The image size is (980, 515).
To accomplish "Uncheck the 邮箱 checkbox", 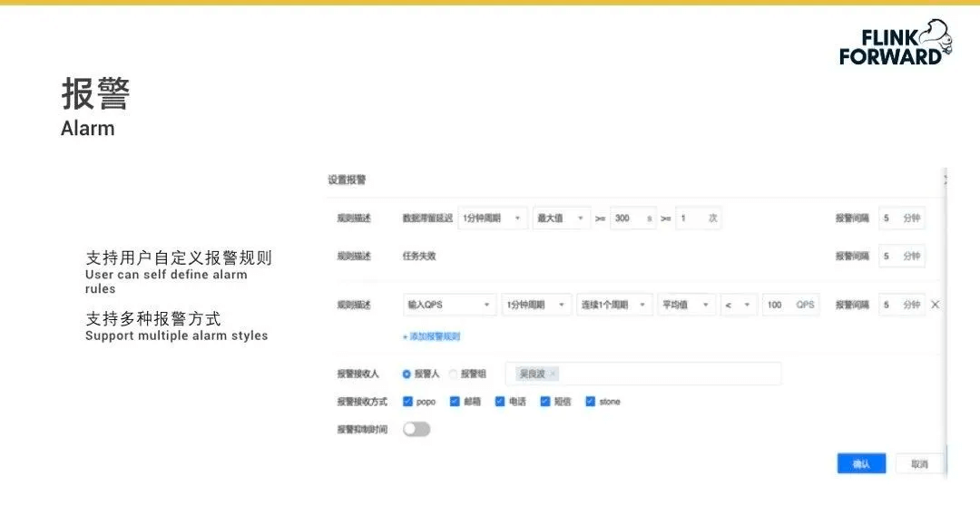I will coord(455,401).
